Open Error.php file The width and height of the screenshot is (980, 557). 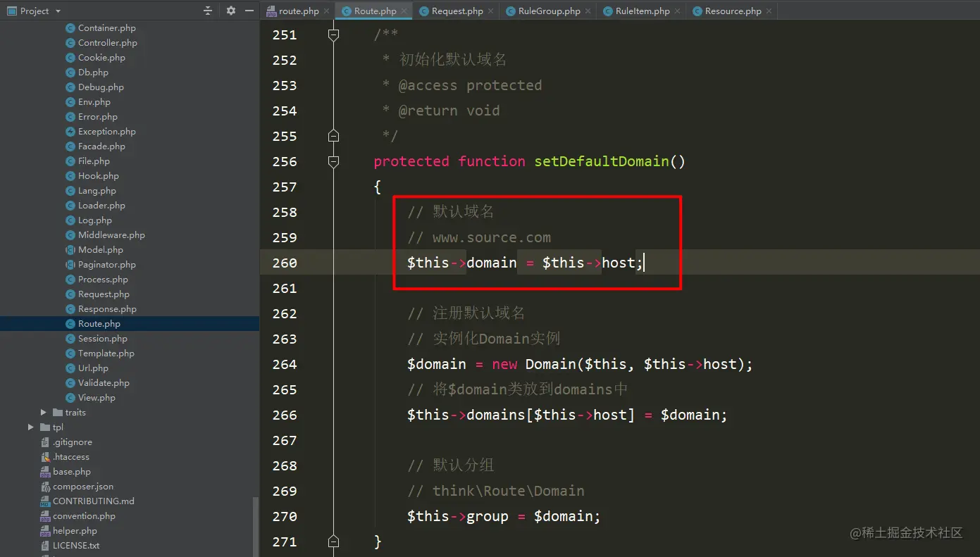pyautogui.click(x=98, y=117)
